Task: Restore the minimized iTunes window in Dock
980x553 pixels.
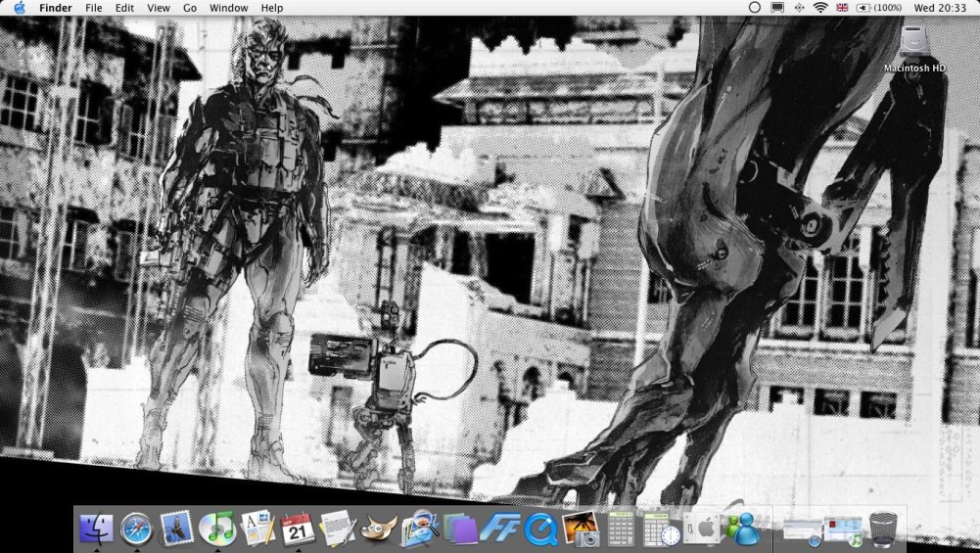Action: coord(843,531)
